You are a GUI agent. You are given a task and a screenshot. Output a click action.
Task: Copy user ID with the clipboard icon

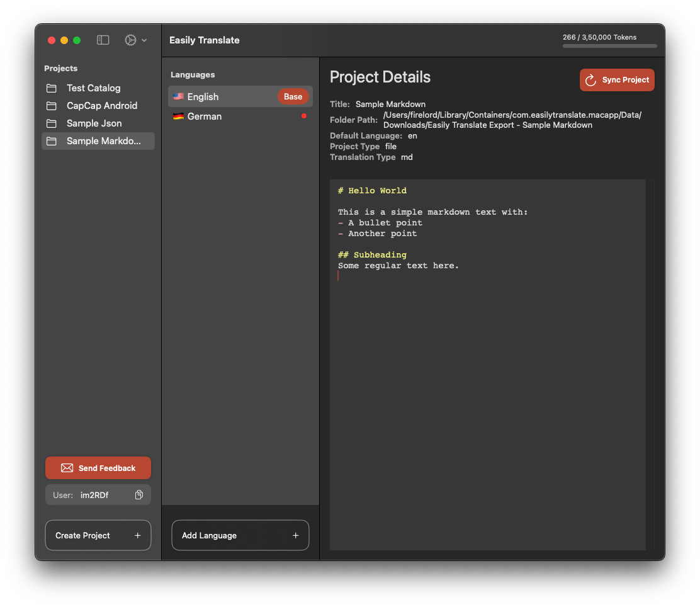point(139,495)
